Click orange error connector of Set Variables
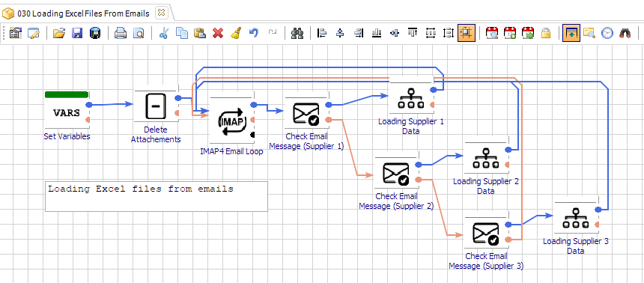Image resolution: width=644 pixels, height=283 pixels. 88,120
